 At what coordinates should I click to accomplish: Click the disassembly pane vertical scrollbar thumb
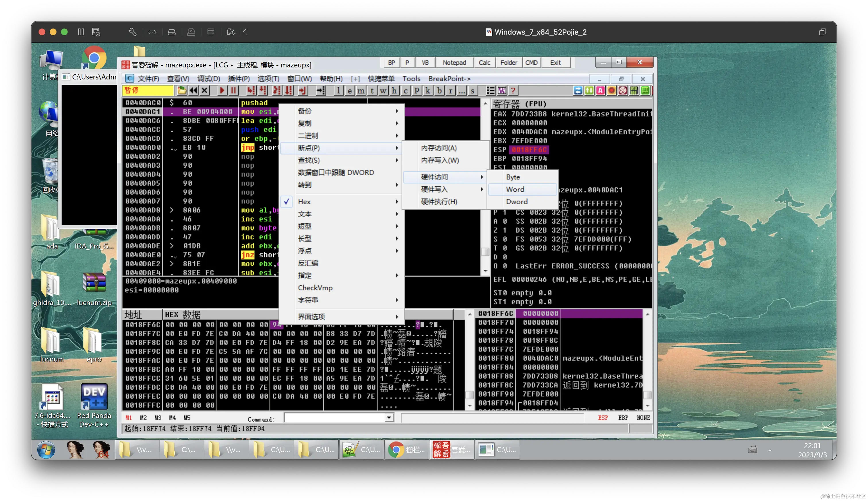(x=485, y=252)
